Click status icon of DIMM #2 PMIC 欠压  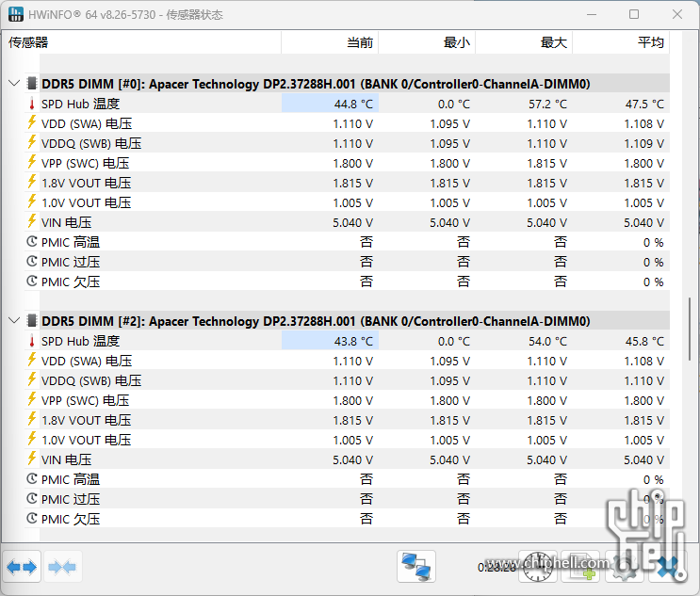tap(32, 519)
